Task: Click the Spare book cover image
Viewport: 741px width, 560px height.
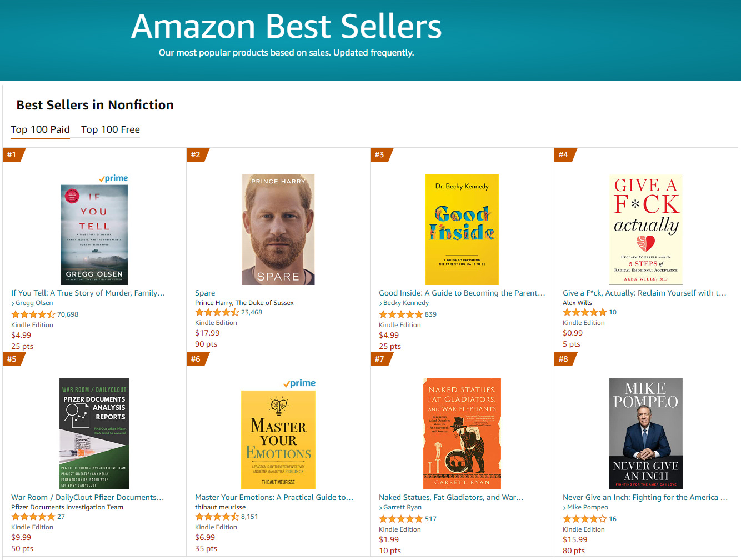Action: pyautogui.click(x=278, y=229)
